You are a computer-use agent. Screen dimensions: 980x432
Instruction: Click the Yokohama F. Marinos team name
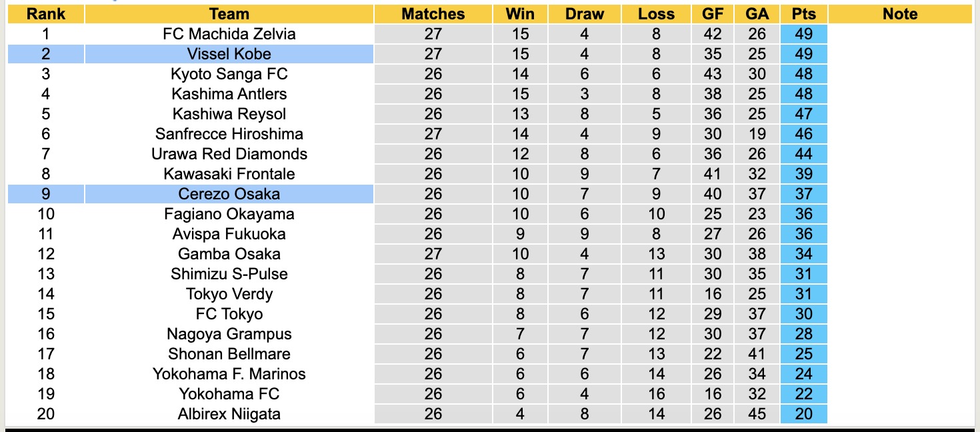click(229, 374)
